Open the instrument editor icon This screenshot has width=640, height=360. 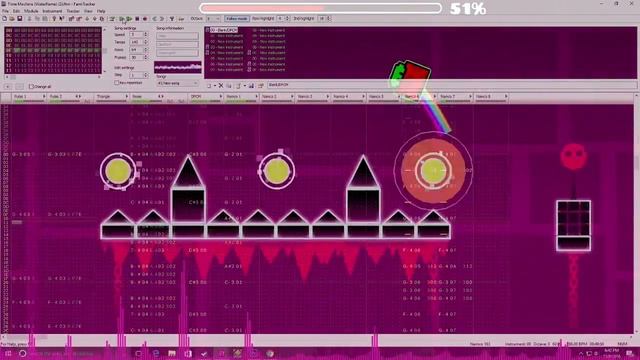[260, 86]
